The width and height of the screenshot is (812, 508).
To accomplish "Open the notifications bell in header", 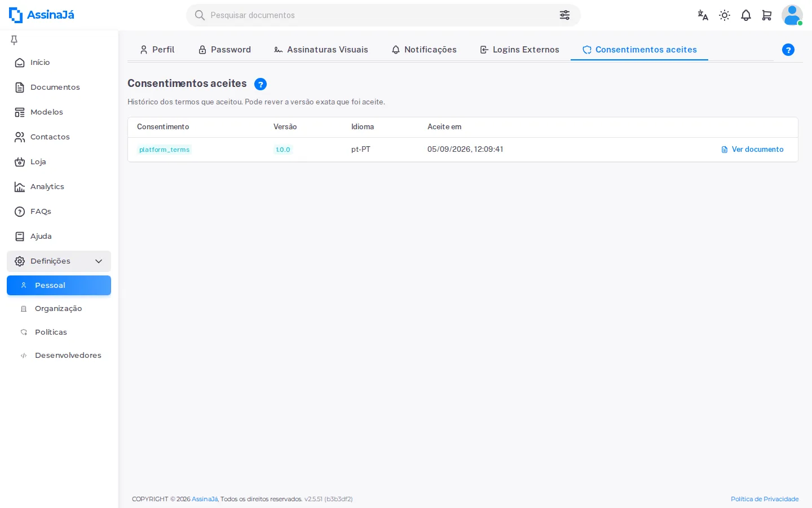I will [746, 15].
